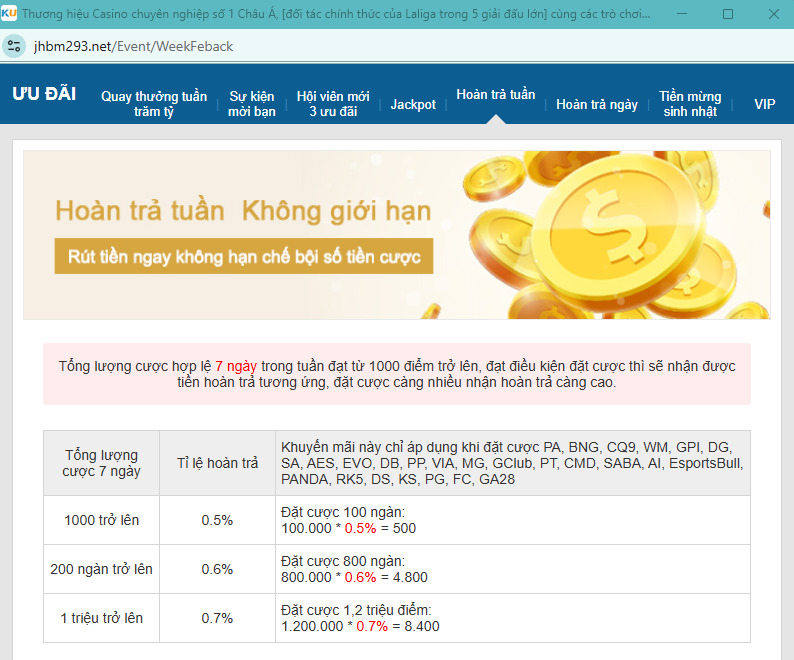This screenshot has width=794, height=660.
Task: Click the site information icon in address bar
Action: tap(14, 46)
